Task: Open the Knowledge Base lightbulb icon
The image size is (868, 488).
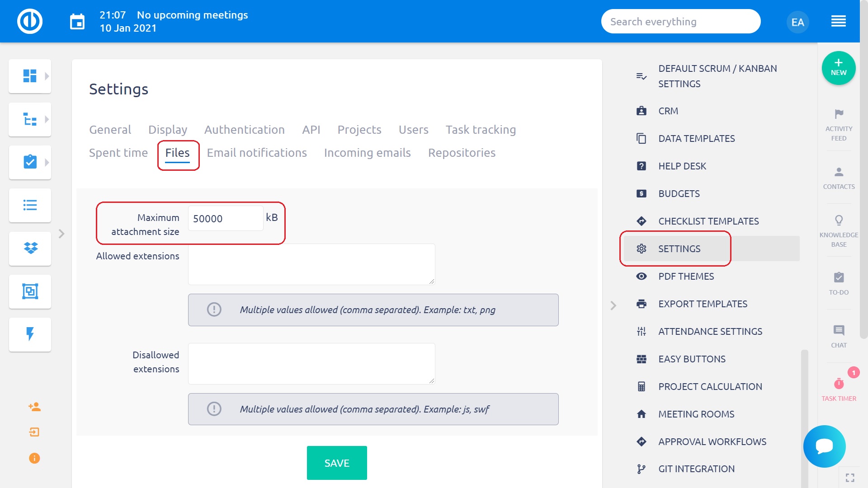Action: 839,221
